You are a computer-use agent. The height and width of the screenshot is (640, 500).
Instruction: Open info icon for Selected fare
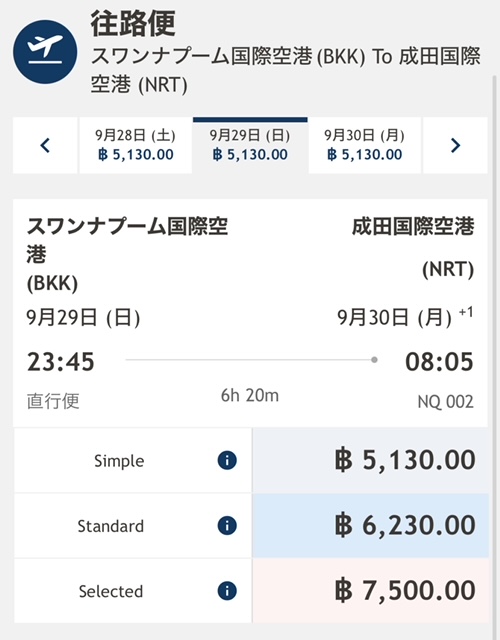pos(227,591)
